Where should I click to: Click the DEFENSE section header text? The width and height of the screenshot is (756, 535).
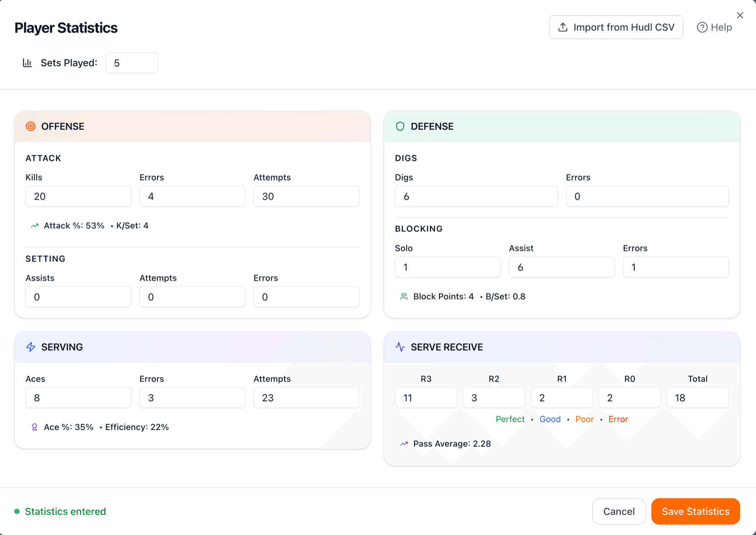coord(432,127)
